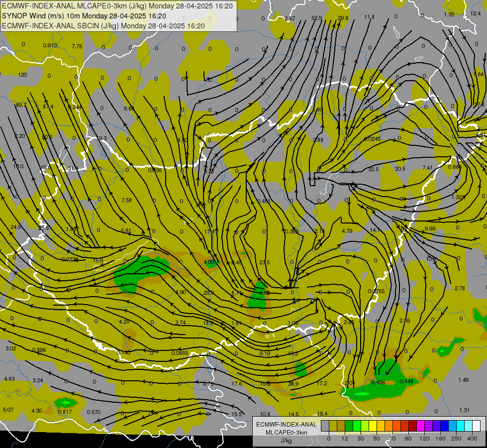487x448 pixels.
Task: Click the map value 87.4
Action: pos(48,107)
